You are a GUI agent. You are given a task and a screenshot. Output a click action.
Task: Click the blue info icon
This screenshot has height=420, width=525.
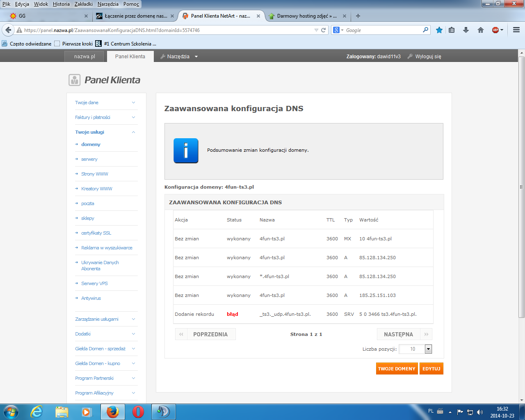click(x=186, y=151)
